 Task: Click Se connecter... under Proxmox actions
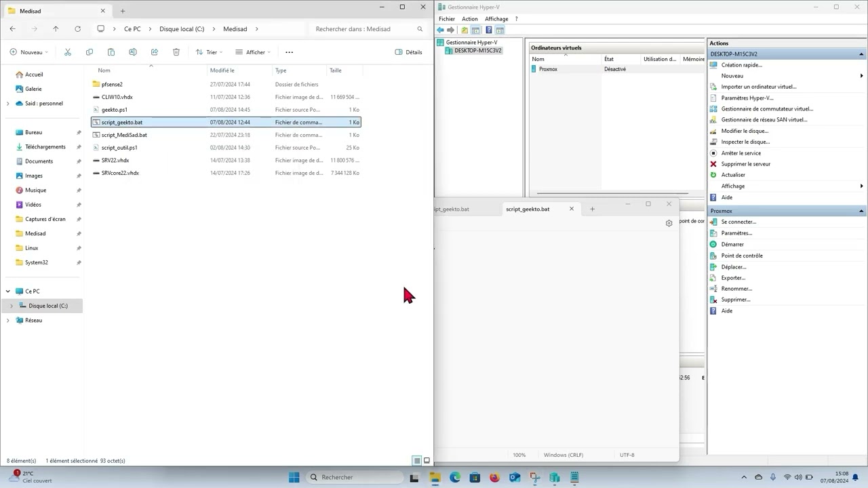click(x=738, y=222)
